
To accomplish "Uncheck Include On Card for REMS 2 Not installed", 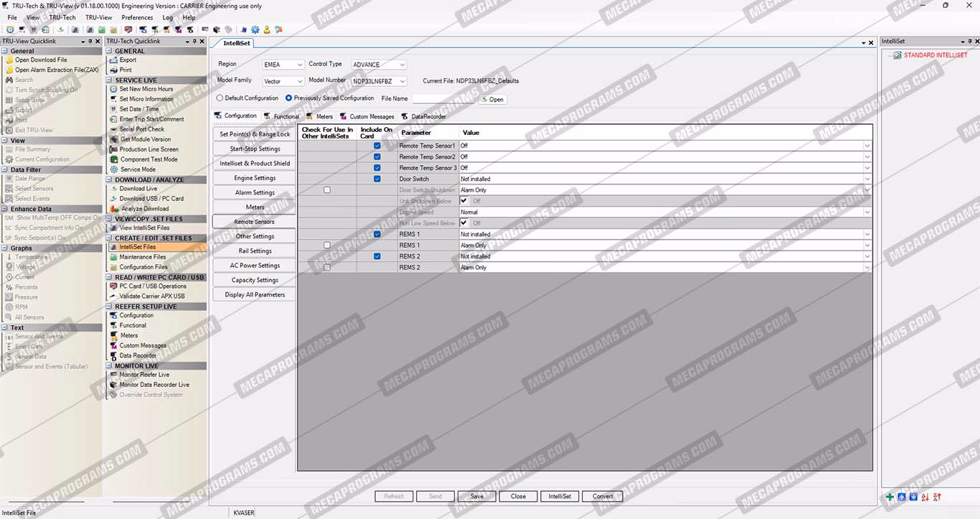I will (x=377, y=256).
